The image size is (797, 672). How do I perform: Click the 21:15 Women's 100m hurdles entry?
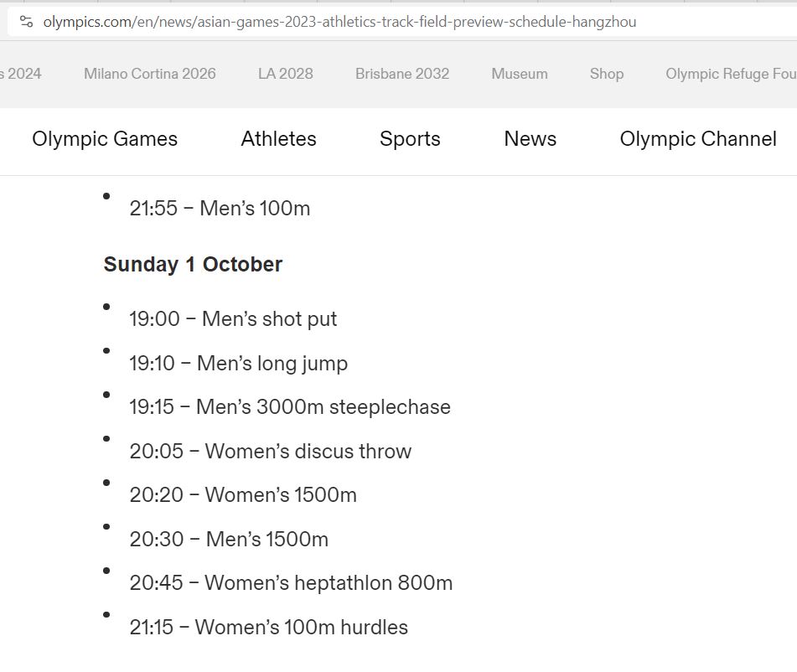(x=268, y=628)
